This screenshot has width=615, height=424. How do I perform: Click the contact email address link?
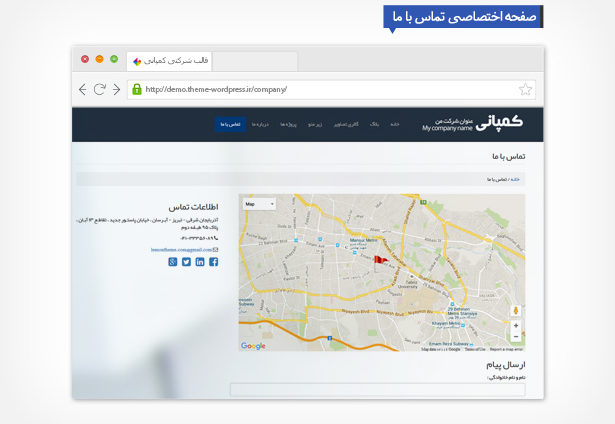[x=180, y=249]
